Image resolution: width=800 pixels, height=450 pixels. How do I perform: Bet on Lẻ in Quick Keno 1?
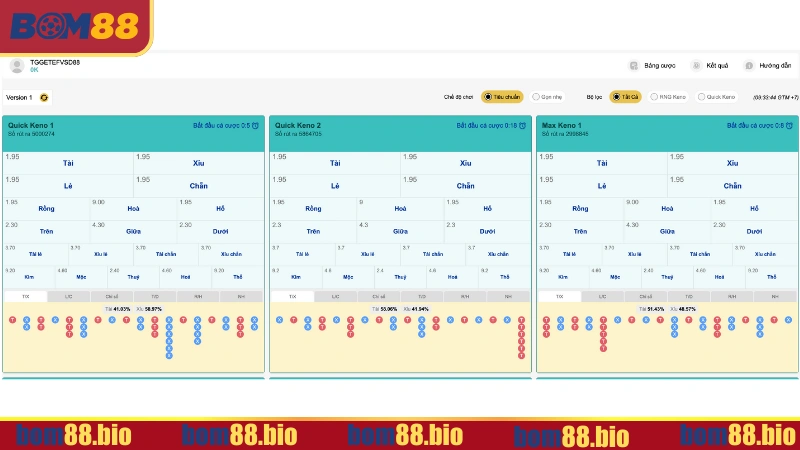(68, 186)
